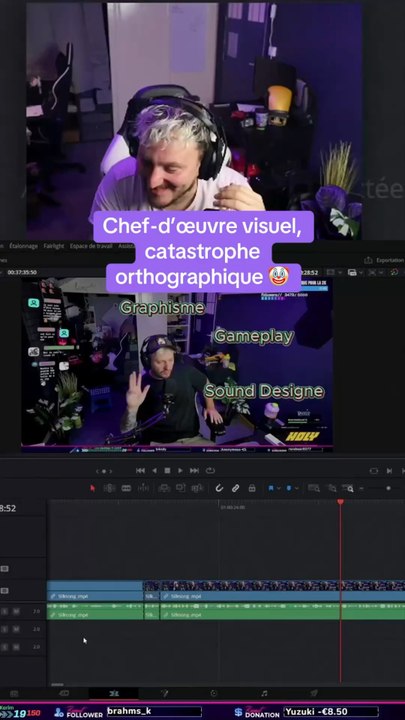405x720 pixels.
Task: Toggle the Position Lock padlock
Action: tap(252, 488)
